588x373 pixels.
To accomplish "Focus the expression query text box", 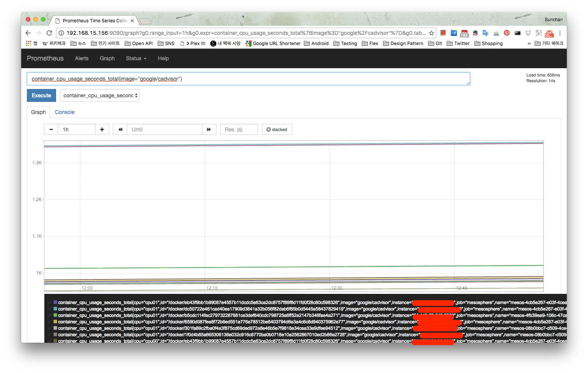I will pos(249,79).
